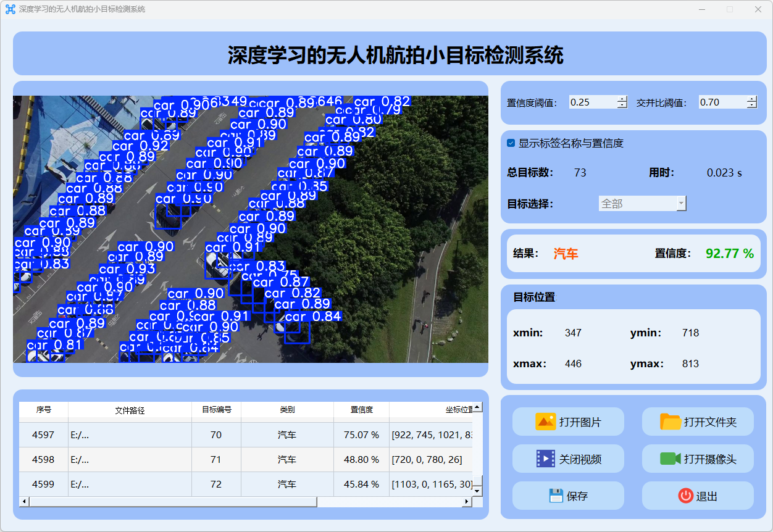Click the detection video preview image

click(250, 229)
